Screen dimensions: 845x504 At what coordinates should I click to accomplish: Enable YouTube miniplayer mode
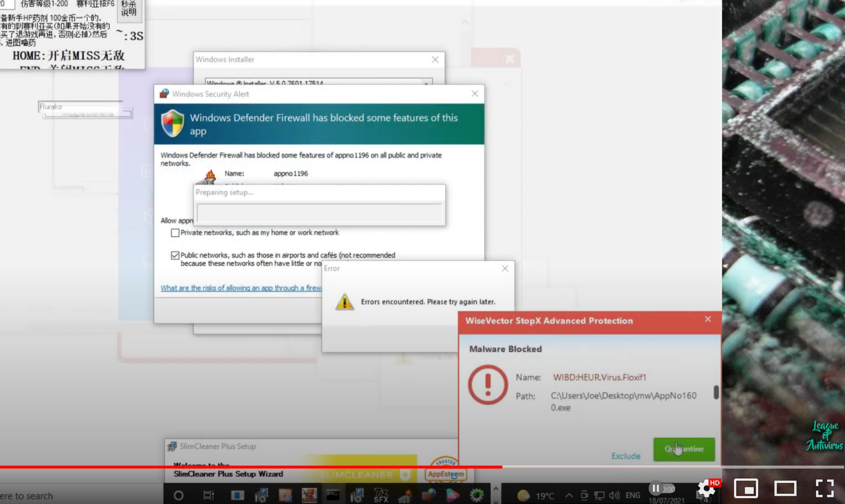coord(746,488)
